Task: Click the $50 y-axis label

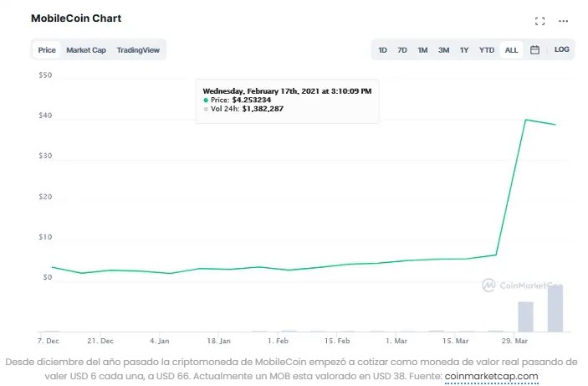Action: pyautogui.click(x=45, y=75)
